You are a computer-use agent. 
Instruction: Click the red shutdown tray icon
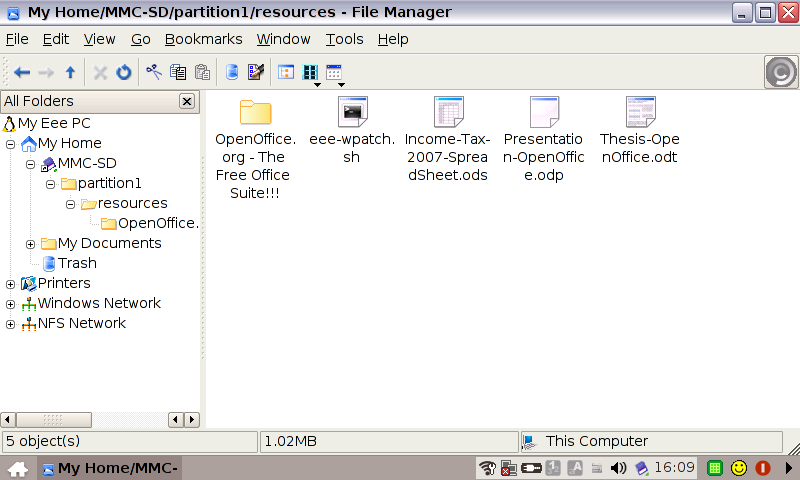click(763, 468)
